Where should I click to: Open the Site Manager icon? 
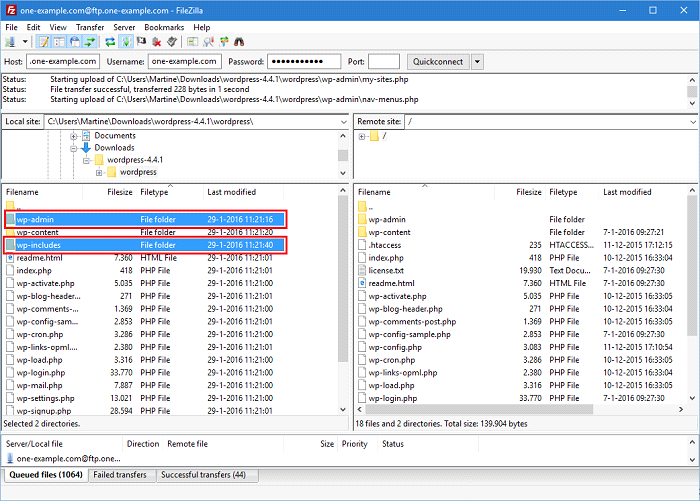click(10, 42)
